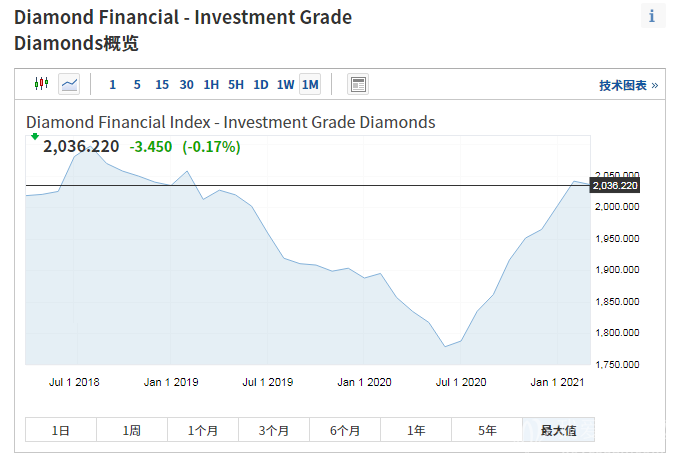Click the green down arrow price indicator
Image resolution: width=678 pixels, height=461 pixels.
(x=35, y=136)
